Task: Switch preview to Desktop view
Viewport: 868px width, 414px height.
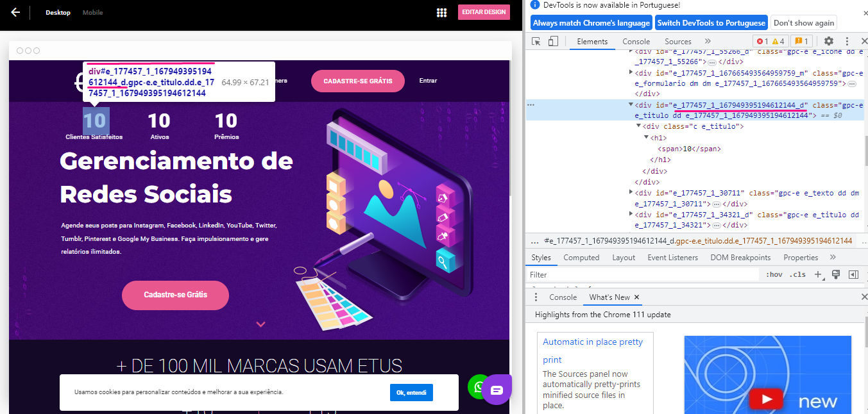Action: [x=58, y=13]
